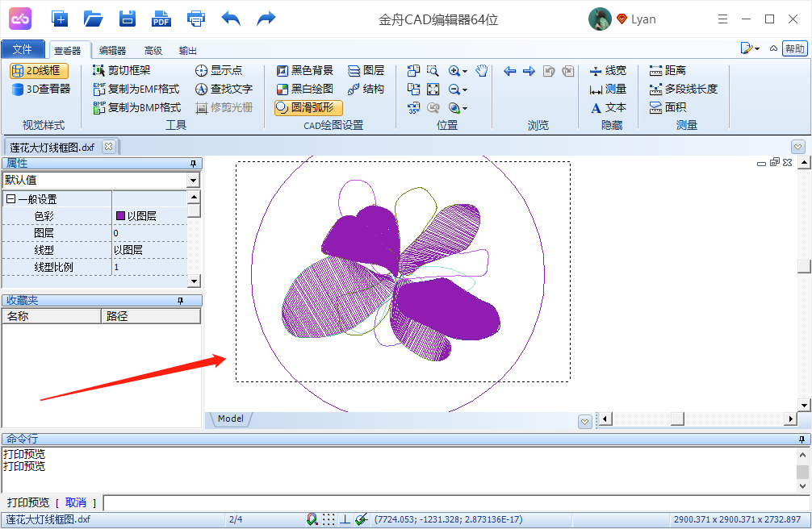The image size is (812, 529).
Task: Click the 剪切框架 clip frame tool
Action: click(122, 71)
